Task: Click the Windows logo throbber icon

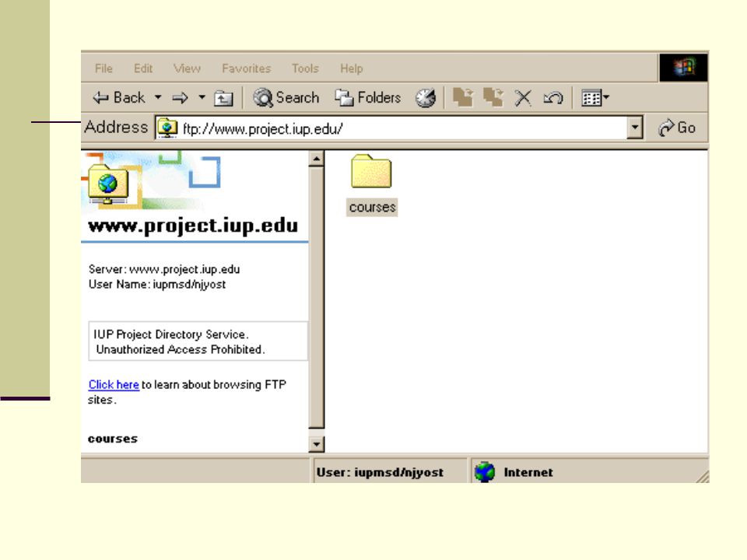Action: (684, 67)
